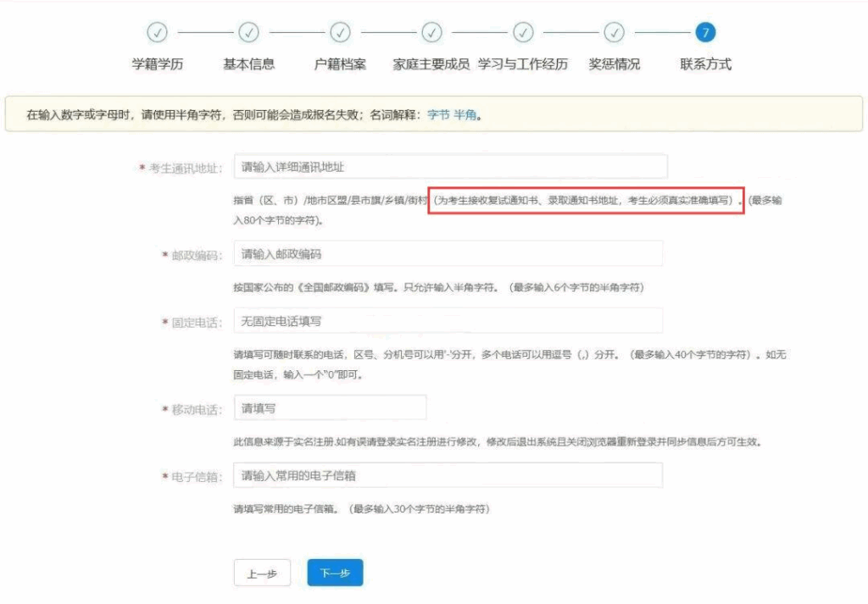Select the 奖惩情况 step label
The image size is (868, 604).
pos(615,64)
